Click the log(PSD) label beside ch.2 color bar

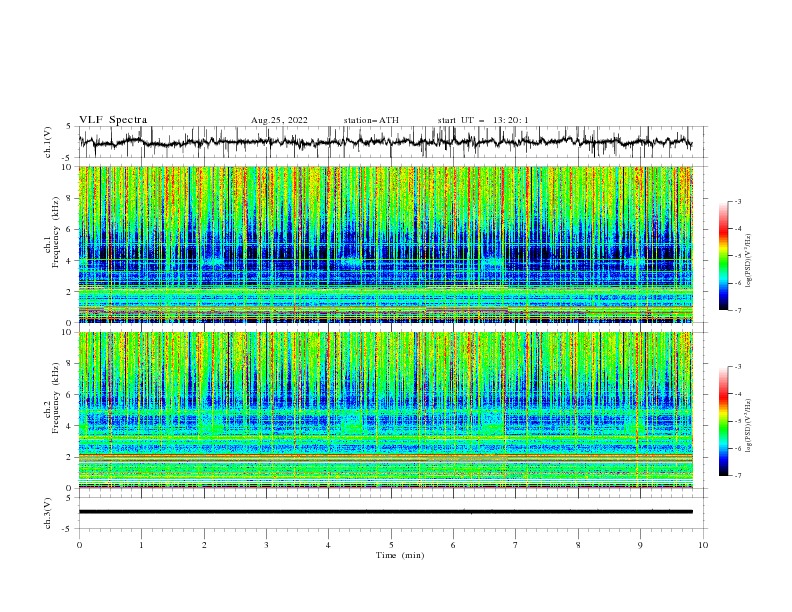tap(748, 426)
